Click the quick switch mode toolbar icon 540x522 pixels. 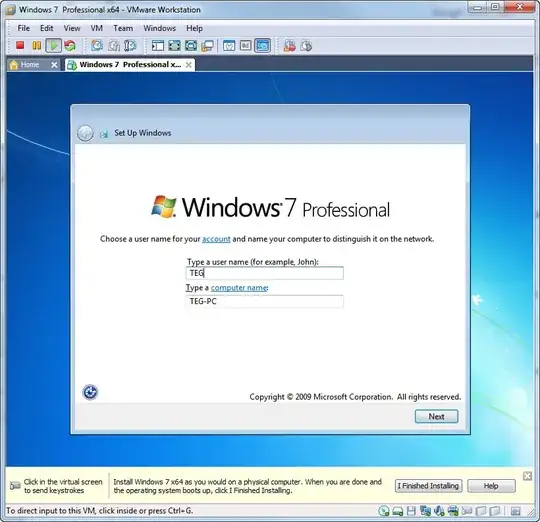pyautogui.click(x=191, y=45)
